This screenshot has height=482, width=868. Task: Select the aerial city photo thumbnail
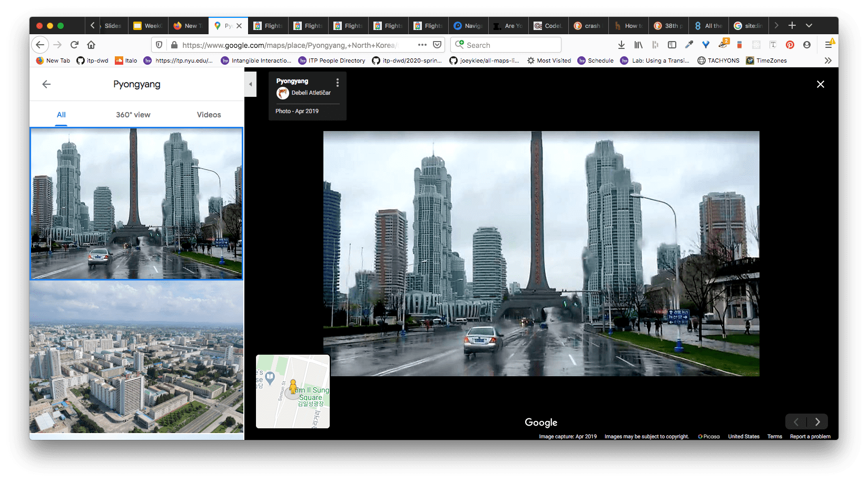click(136, 358)
